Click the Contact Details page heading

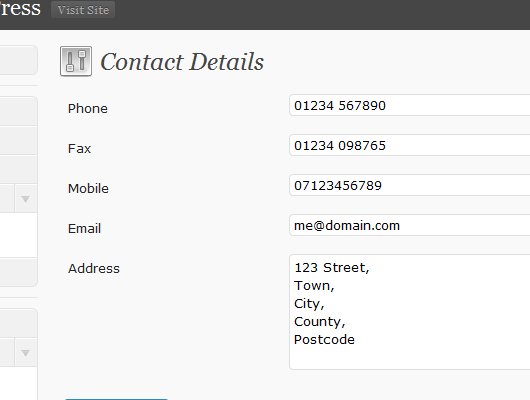coord(182,62)
